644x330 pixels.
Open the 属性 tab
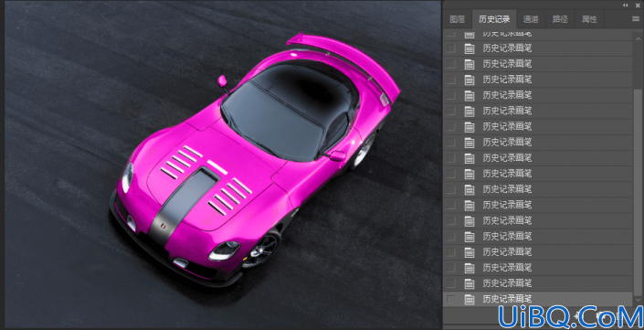pos(589,19)
